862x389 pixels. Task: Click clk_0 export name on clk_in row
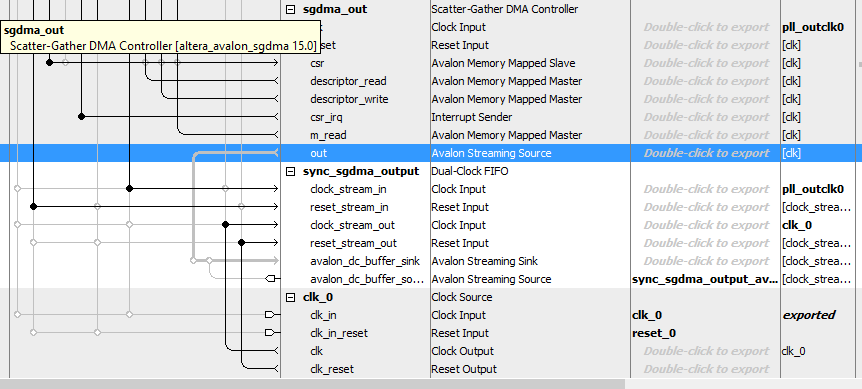coord(647,315)
